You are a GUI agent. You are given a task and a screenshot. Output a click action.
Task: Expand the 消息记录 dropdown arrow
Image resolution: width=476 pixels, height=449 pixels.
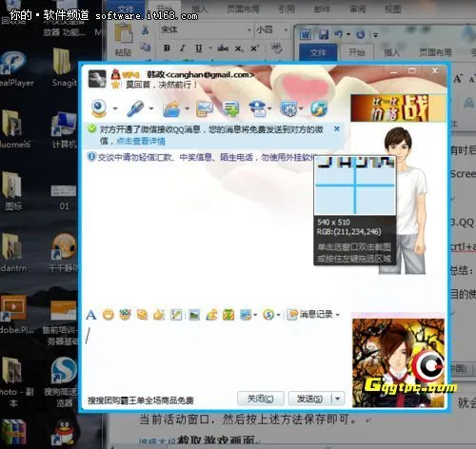click(x=338, y=315)
